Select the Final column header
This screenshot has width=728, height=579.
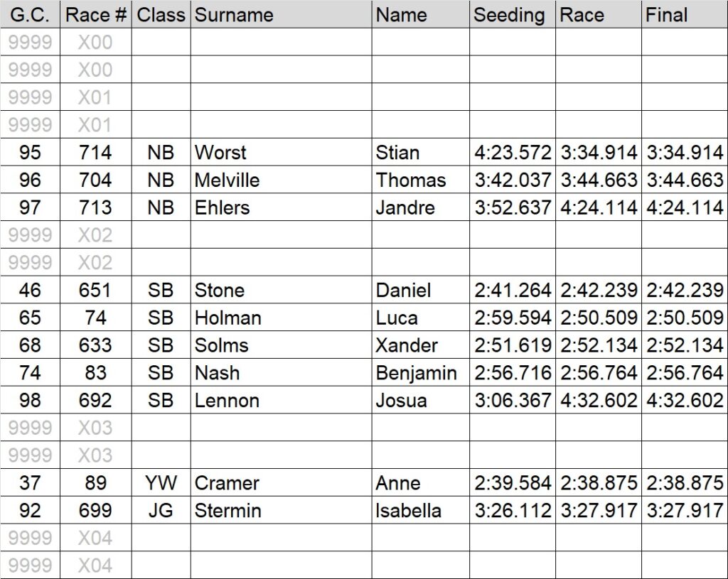coord(685,14)
